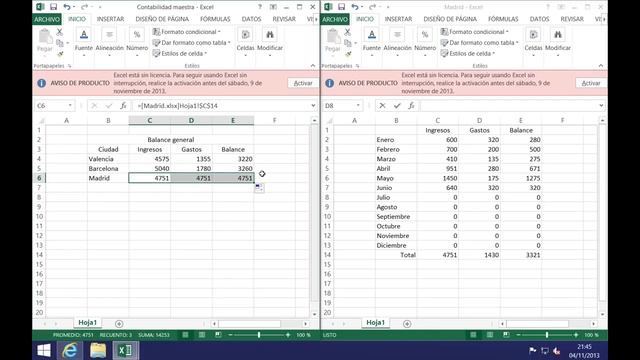Undo in Contabilidad maestra window

[67, 7]
